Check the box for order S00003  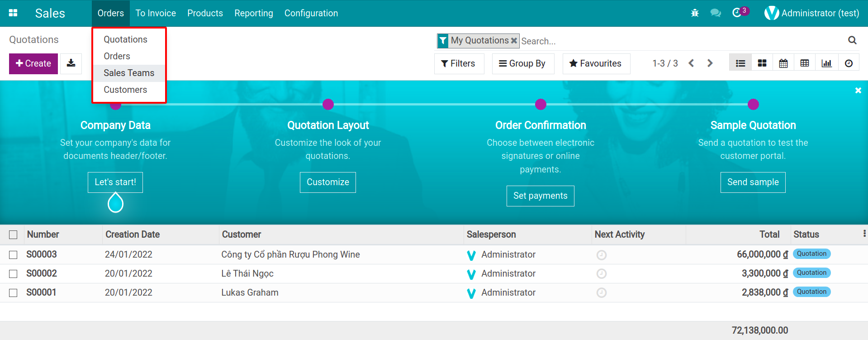coord(13,255)
